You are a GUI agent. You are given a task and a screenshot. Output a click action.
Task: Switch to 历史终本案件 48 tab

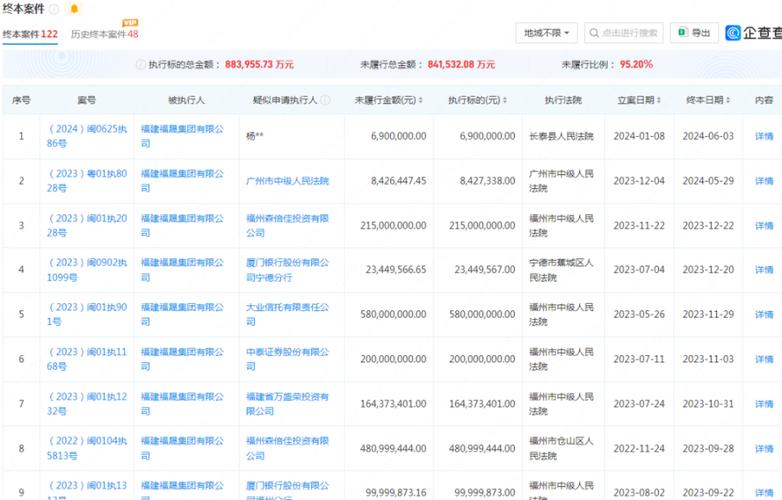(104, 34)
